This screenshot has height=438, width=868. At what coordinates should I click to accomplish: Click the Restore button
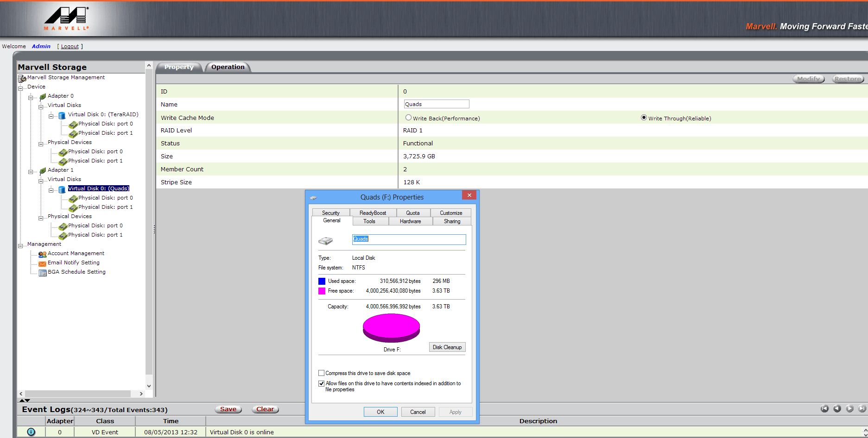tap(848, 79)
